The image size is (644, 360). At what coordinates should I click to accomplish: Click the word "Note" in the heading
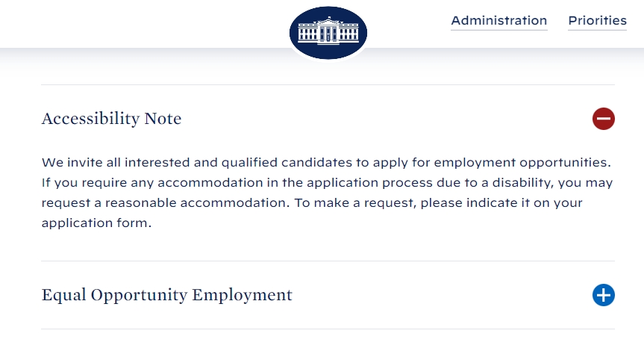click(163, 119)
